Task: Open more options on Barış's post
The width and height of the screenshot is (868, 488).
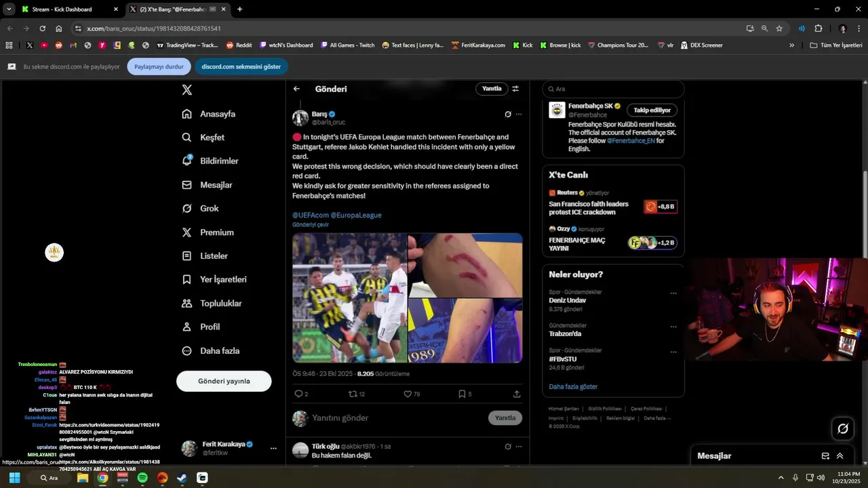Action: coord(519,114)
